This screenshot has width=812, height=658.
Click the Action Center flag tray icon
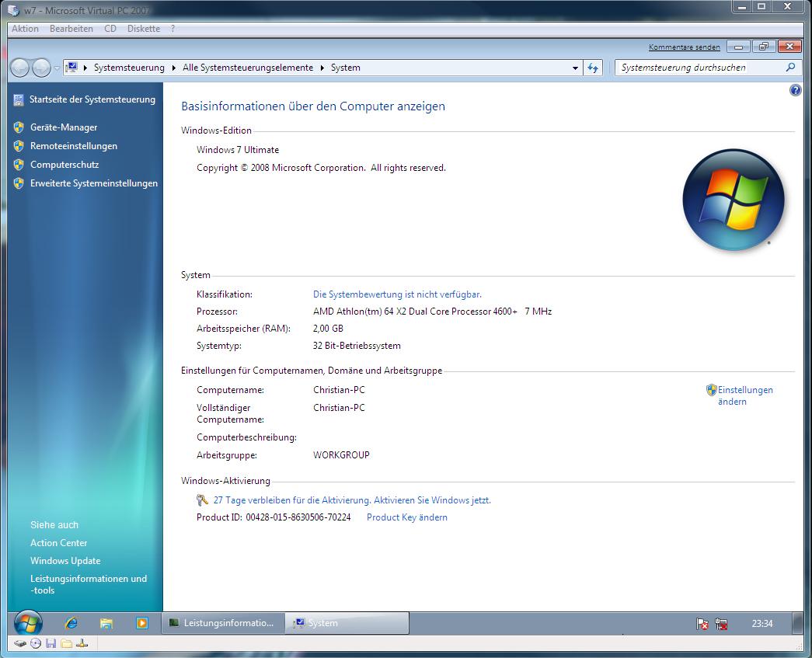[x=702, y=625]
